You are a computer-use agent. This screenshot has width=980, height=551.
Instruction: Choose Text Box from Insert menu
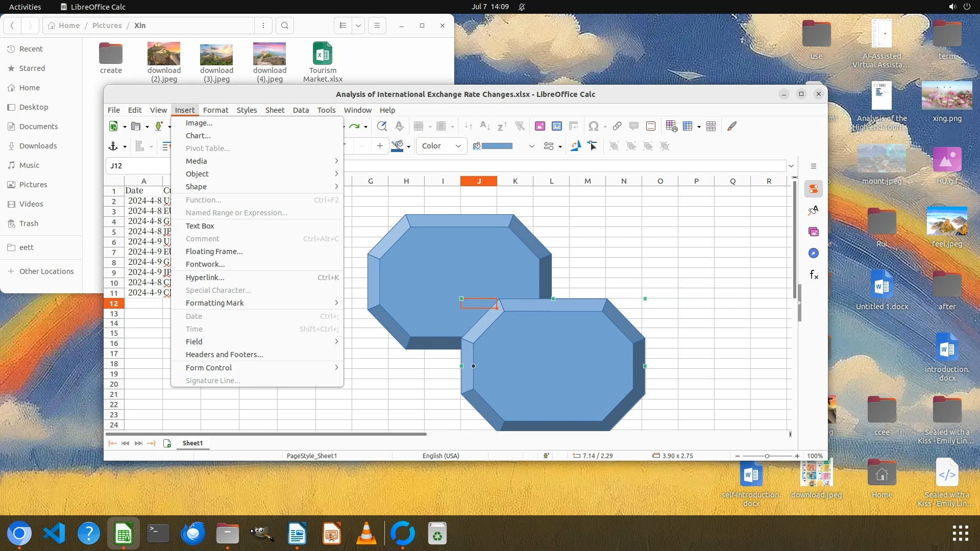click(x=200, y=226)
